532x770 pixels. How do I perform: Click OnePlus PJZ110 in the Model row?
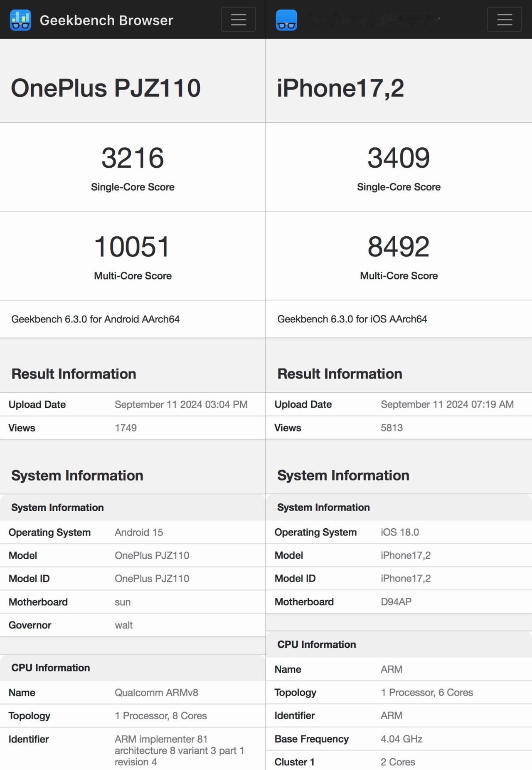tap(152, 555)
